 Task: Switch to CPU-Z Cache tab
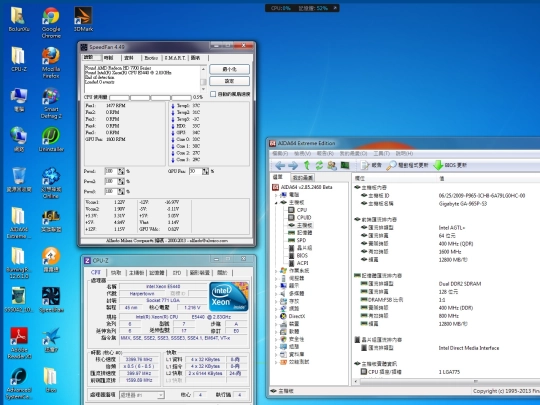[x=116, y=273]
